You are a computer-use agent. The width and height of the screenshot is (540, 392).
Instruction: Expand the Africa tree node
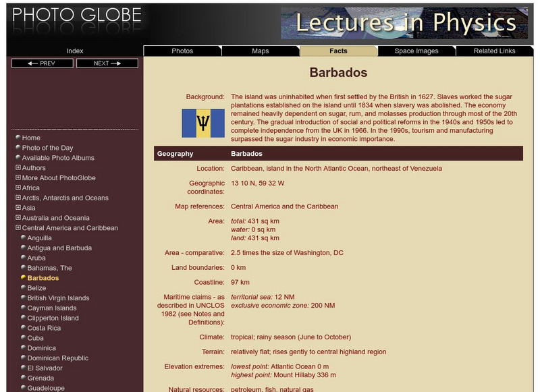click(18, 188)
